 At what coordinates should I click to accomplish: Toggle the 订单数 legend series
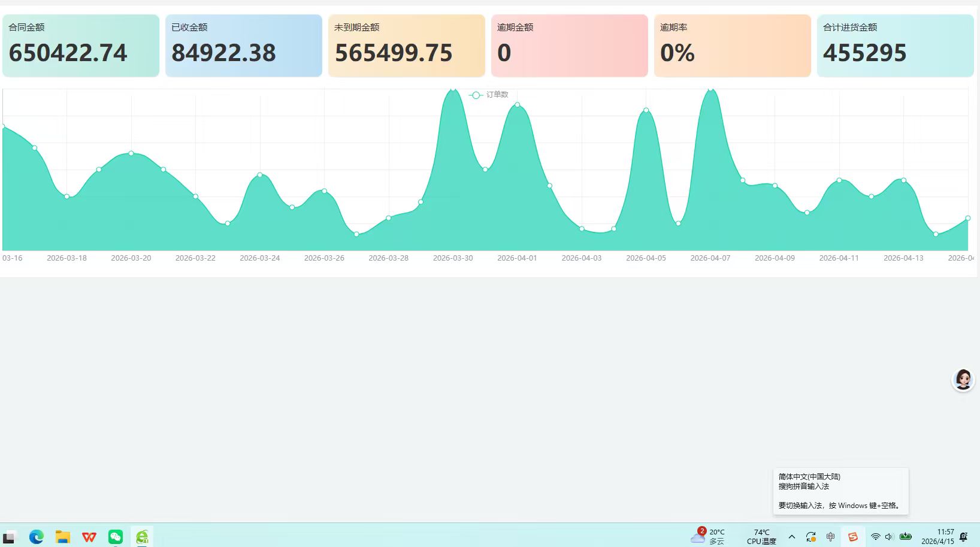(x=489, y=95)
